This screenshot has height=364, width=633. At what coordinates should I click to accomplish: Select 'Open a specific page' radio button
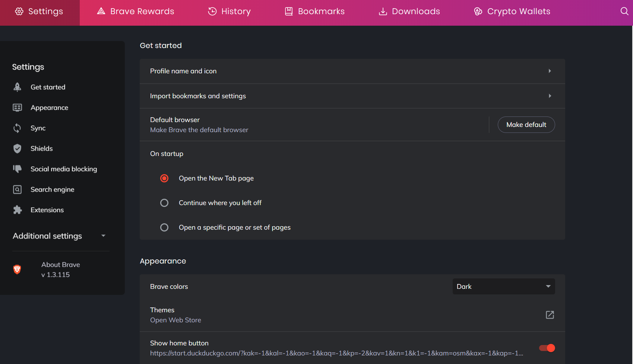[x=164, y=227]
